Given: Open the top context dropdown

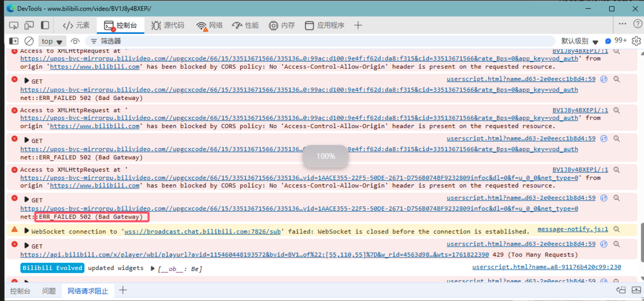Looking at the screenshot, I should [52, 41].
